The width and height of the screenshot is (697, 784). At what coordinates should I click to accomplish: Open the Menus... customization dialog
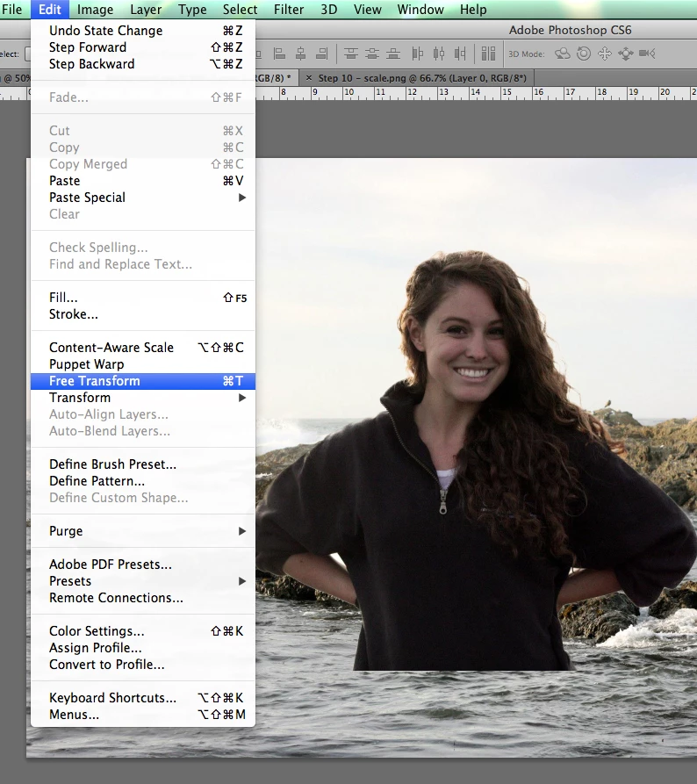point(143,715)
